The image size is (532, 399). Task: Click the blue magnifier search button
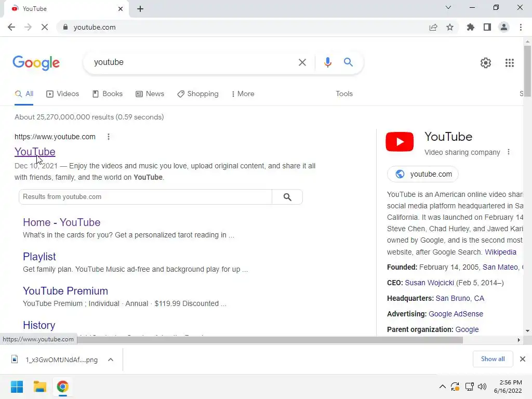(348, 62)
